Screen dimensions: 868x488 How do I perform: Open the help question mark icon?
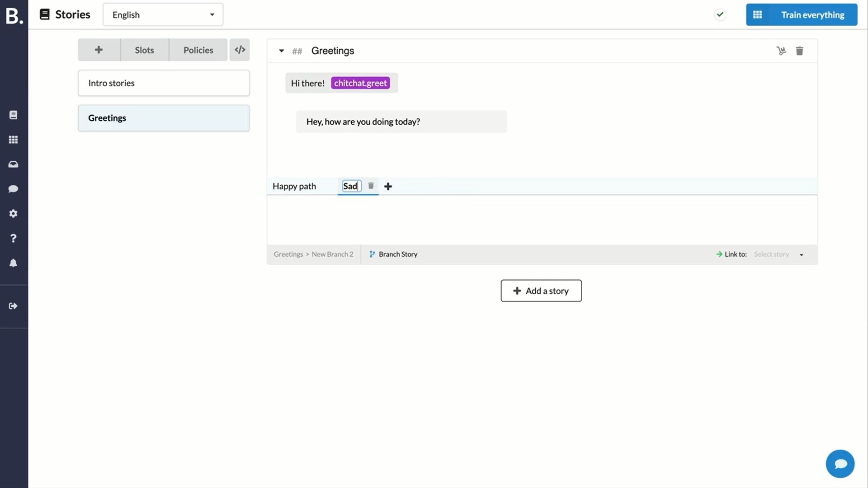(x=13, y=238)
